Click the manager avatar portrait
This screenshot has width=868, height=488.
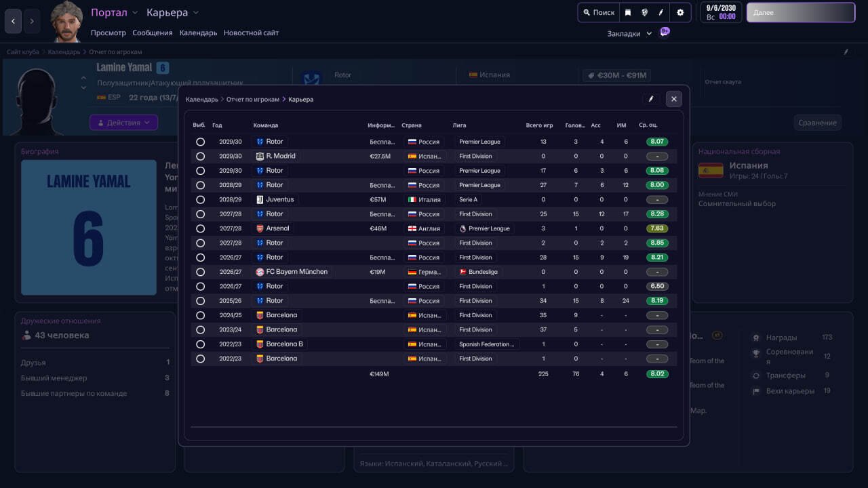(x=66, y=20)
